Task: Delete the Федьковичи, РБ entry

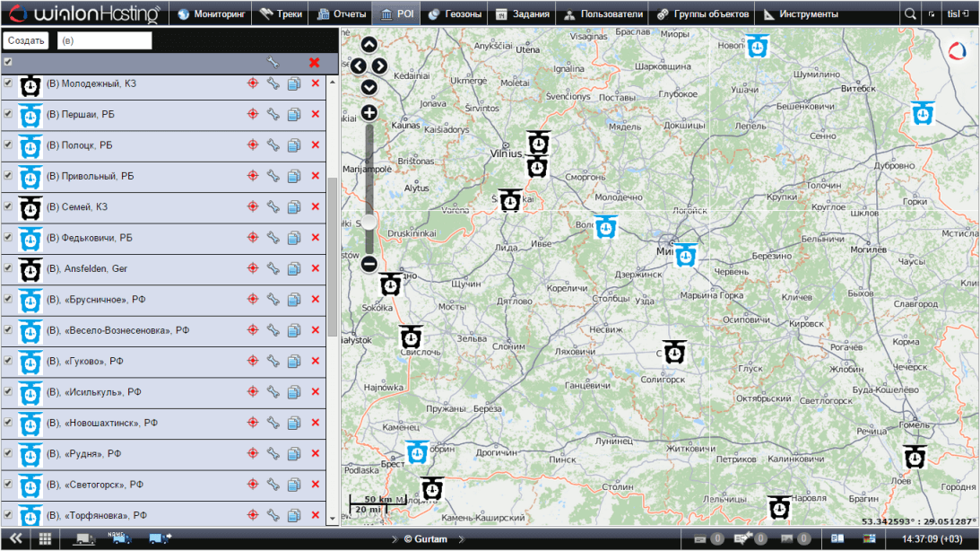Action: tap(315, 238)
